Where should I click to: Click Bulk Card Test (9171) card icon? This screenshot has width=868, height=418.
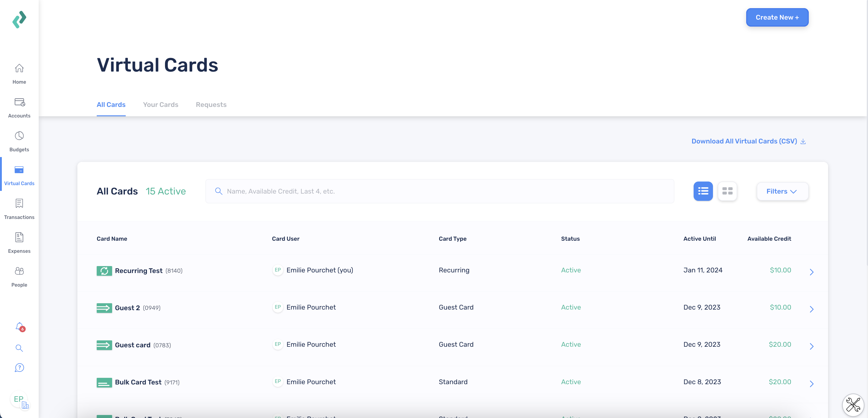[x=104, y=382]
